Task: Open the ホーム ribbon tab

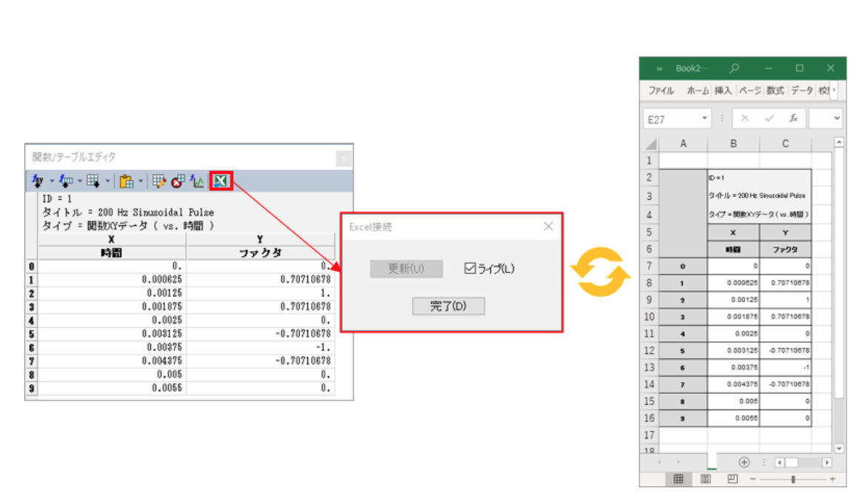Action: click(x=698, y=90)
